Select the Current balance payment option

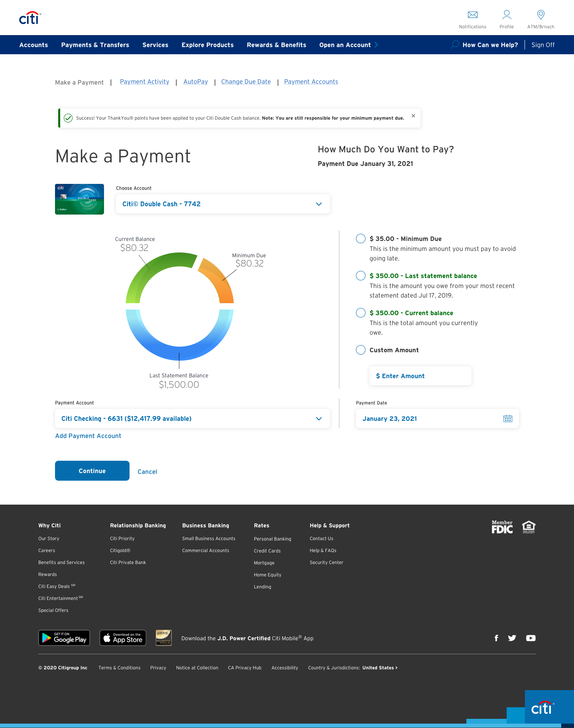[x=361, y=313]
